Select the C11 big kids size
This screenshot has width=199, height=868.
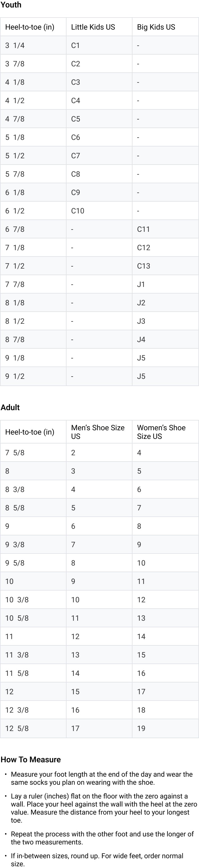(x=143, y=229)
